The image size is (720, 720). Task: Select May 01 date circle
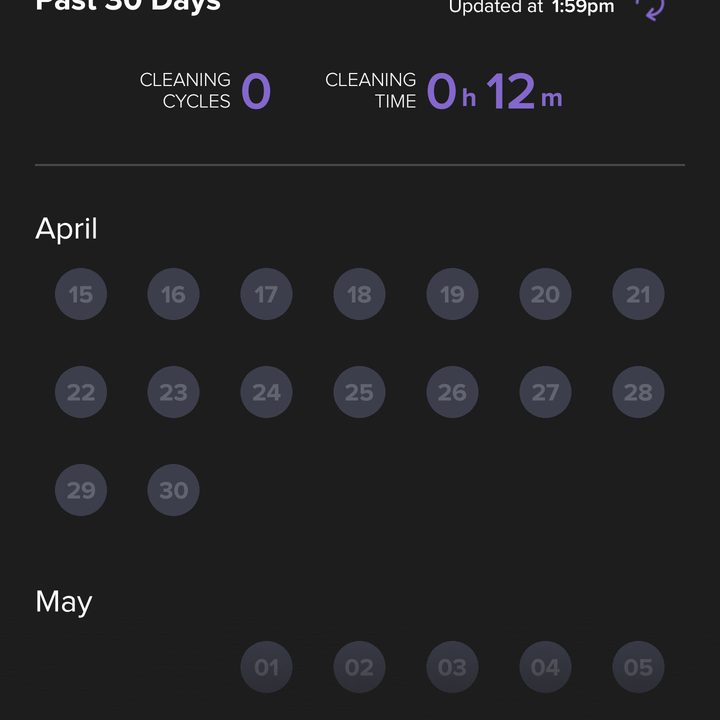[266, 667]
